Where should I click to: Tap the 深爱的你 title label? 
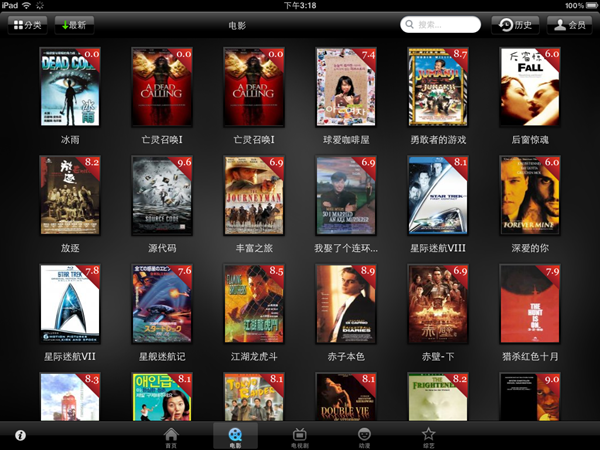530,248
